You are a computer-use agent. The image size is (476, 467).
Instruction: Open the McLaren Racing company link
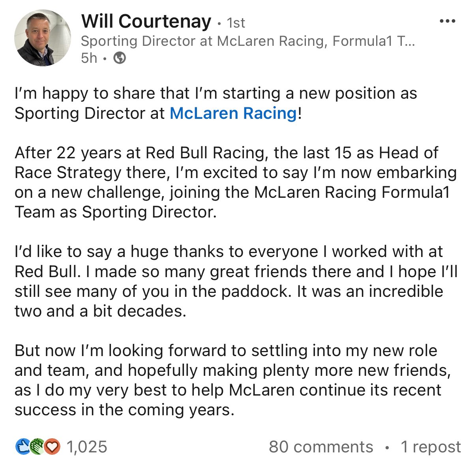point(233,113)
